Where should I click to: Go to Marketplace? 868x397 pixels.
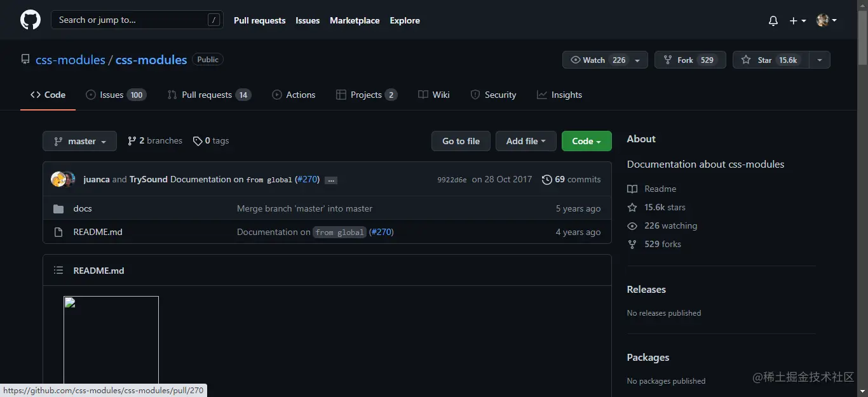pos(355,20)
